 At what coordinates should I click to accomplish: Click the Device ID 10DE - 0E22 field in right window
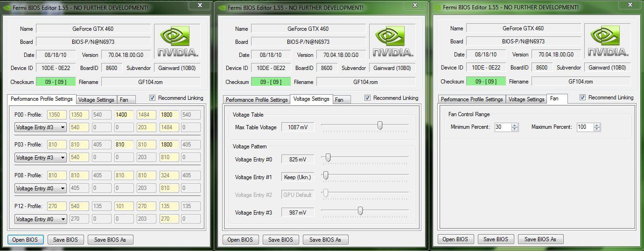coord(486,68)
